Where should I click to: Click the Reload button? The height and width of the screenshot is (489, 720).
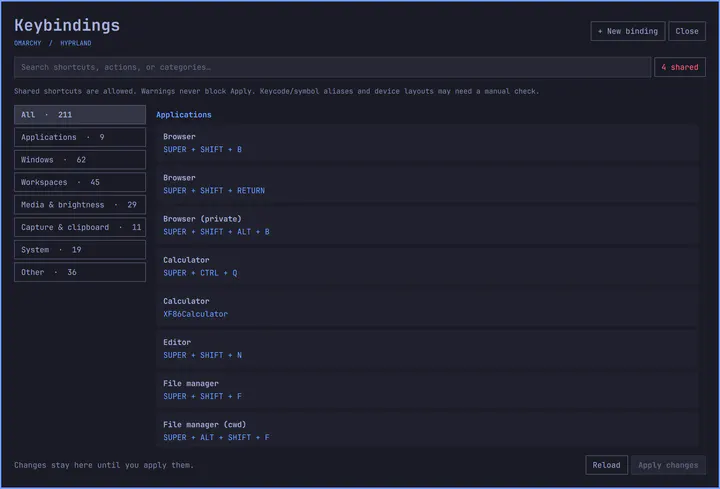[x=606, y=465]
